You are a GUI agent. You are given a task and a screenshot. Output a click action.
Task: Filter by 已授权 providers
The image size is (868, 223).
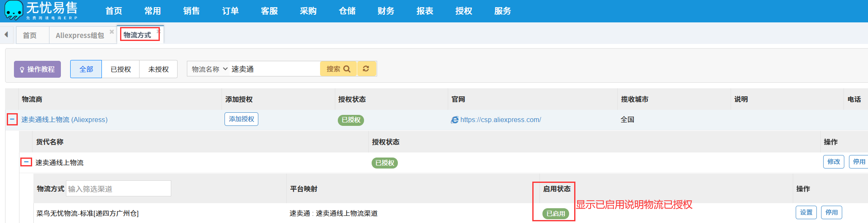coord(121,69)
